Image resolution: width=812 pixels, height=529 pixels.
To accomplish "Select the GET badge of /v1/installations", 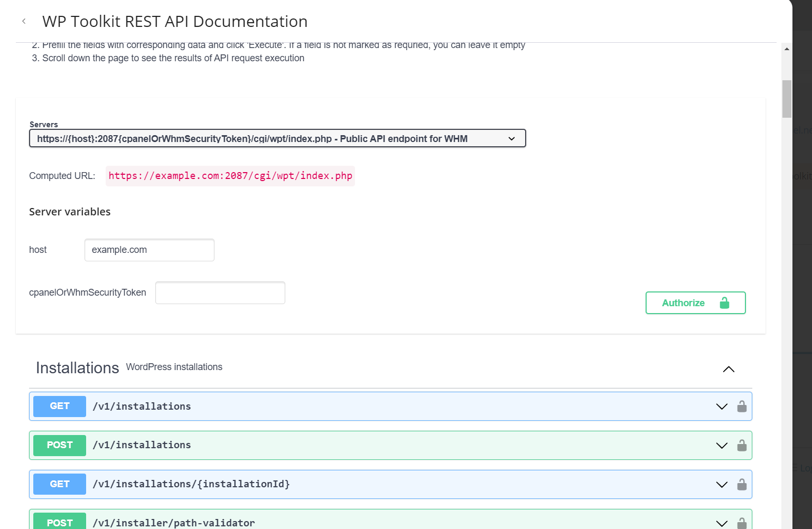I will [x=59, y=406].
